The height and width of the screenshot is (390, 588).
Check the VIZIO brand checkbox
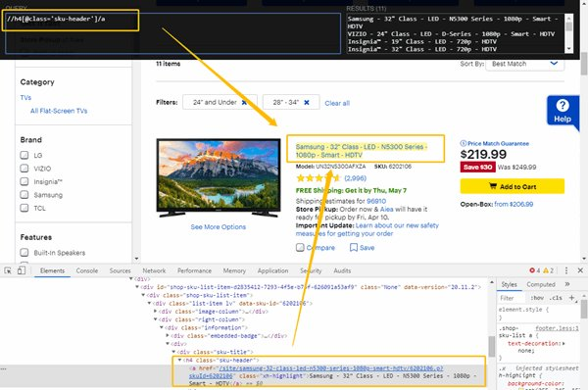click(x=24, y=168)
